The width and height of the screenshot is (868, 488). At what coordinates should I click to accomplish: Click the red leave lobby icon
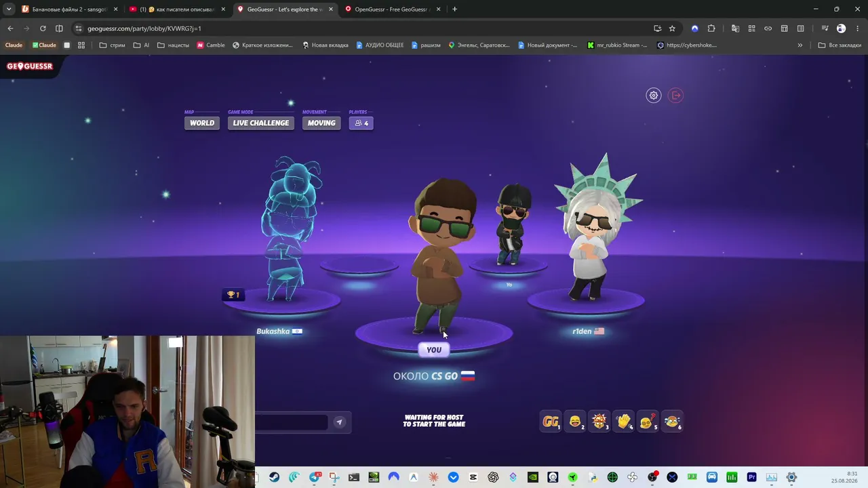675,96
